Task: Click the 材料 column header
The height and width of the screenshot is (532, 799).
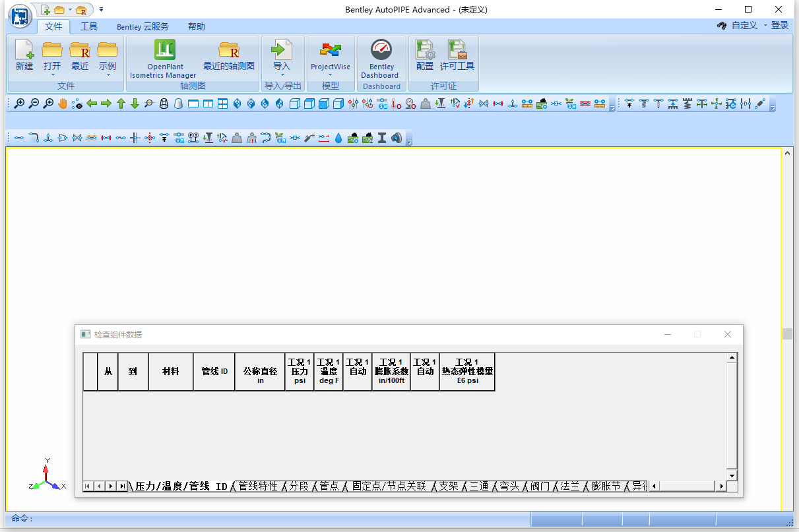Action: pyautogui.click(x=171, y=372)
